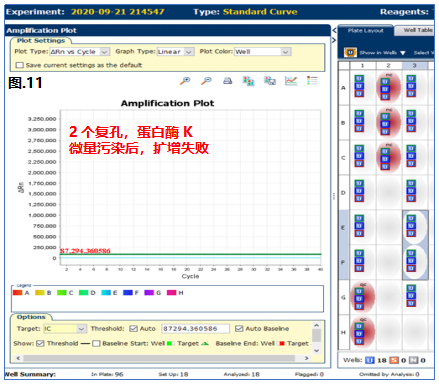Open the Plot Type dropdown
Viewport: 439px width, 385px height.
coord(80,52)
